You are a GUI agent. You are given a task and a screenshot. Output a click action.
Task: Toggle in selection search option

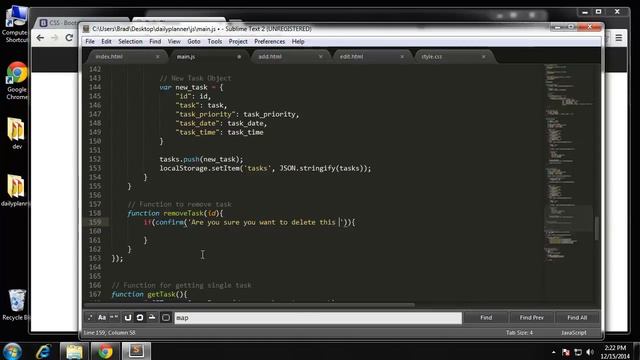tap(152, 317)
